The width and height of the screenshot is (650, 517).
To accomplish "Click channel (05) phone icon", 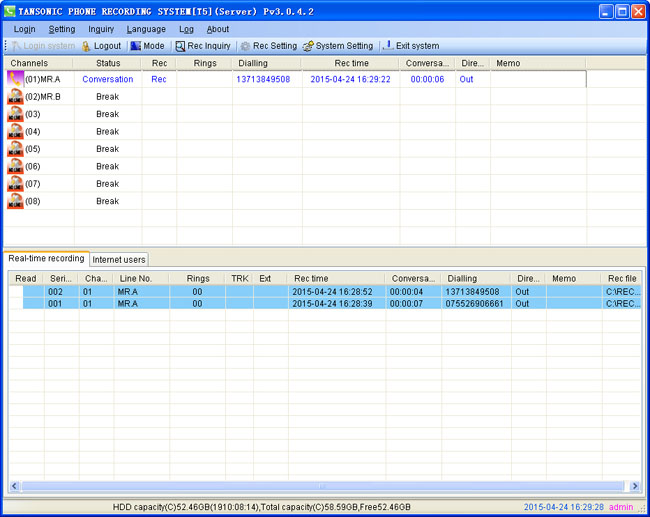I will pyautogui.click(x=15, y=149).
